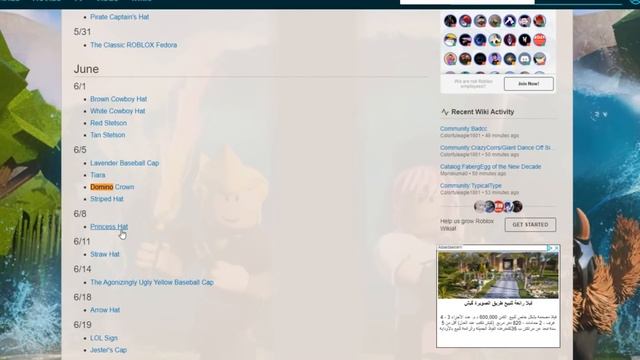Open the Pirate Captain's Hat link

coord(119,17)
